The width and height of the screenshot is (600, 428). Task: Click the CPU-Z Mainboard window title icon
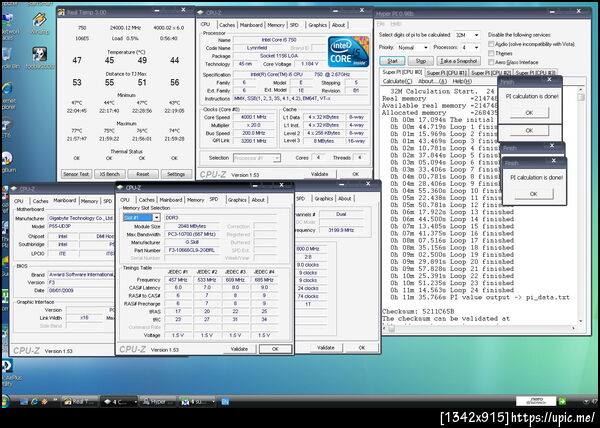click(14, 188)
